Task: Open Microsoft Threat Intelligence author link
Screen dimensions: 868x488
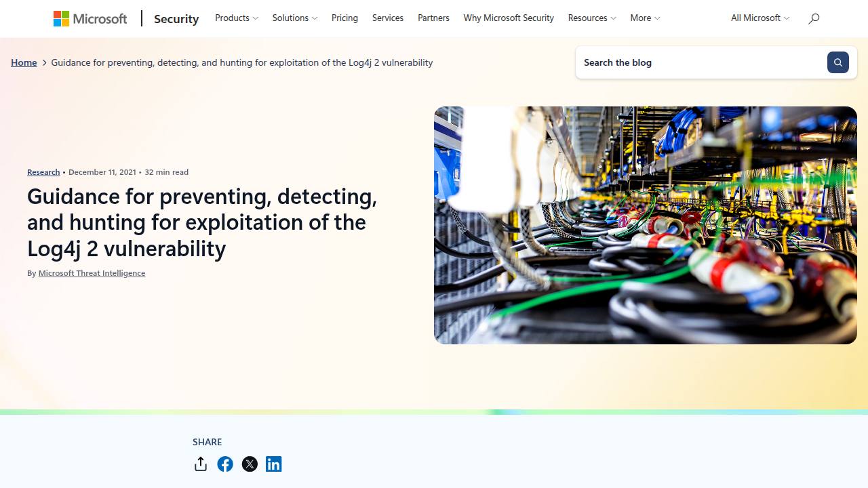Action: click(x=92, y=273)
